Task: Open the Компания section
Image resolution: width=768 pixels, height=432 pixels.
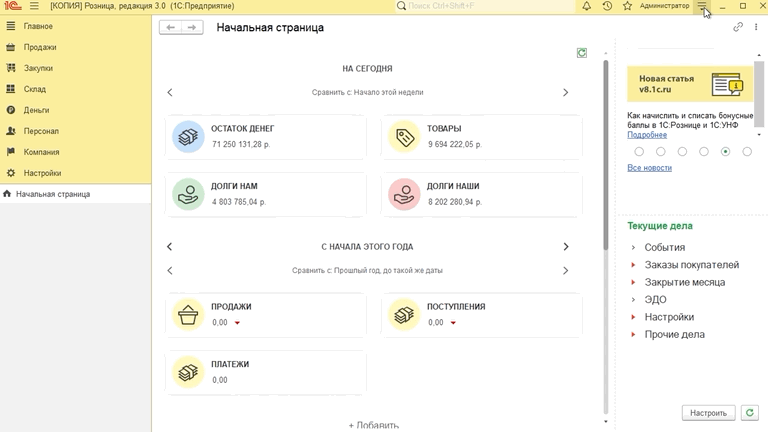Action: pos(75,152)
